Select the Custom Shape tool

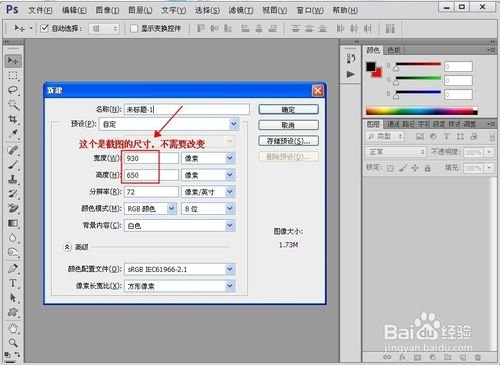[13, 312]
